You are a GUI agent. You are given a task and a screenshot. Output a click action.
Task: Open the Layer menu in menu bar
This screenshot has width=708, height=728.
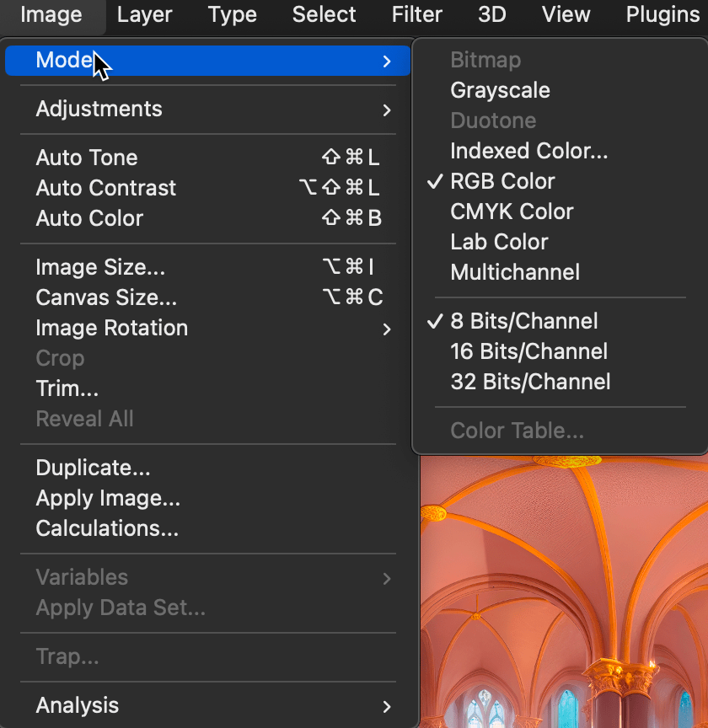(x=142, y=15)
